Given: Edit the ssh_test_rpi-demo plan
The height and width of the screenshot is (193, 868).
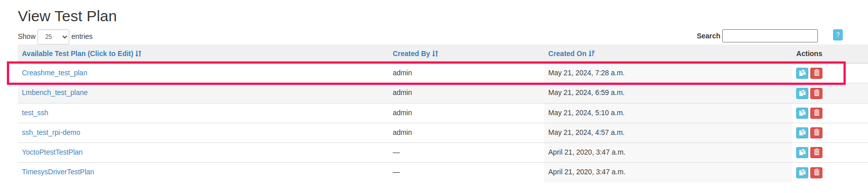Looking at the screenshot, I should tap(51, 132).
